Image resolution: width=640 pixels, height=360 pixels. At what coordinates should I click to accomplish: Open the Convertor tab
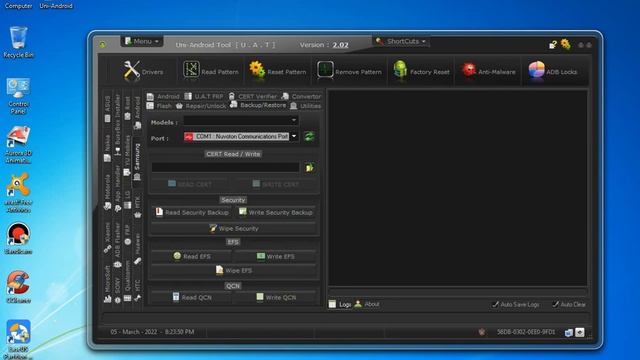[301, 96]
